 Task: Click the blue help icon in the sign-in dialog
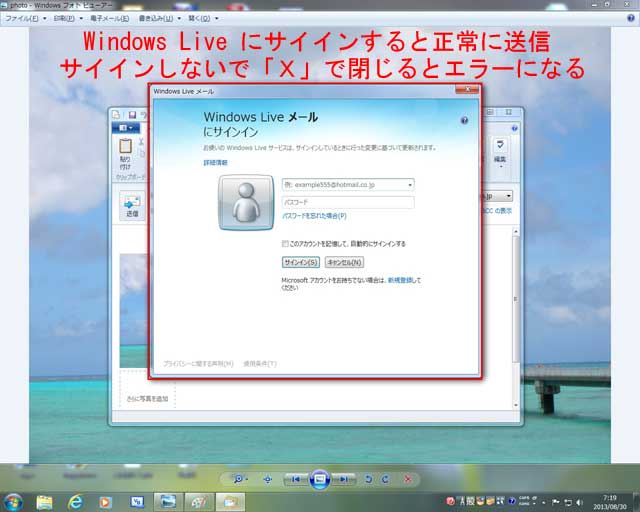pos(464,120)
